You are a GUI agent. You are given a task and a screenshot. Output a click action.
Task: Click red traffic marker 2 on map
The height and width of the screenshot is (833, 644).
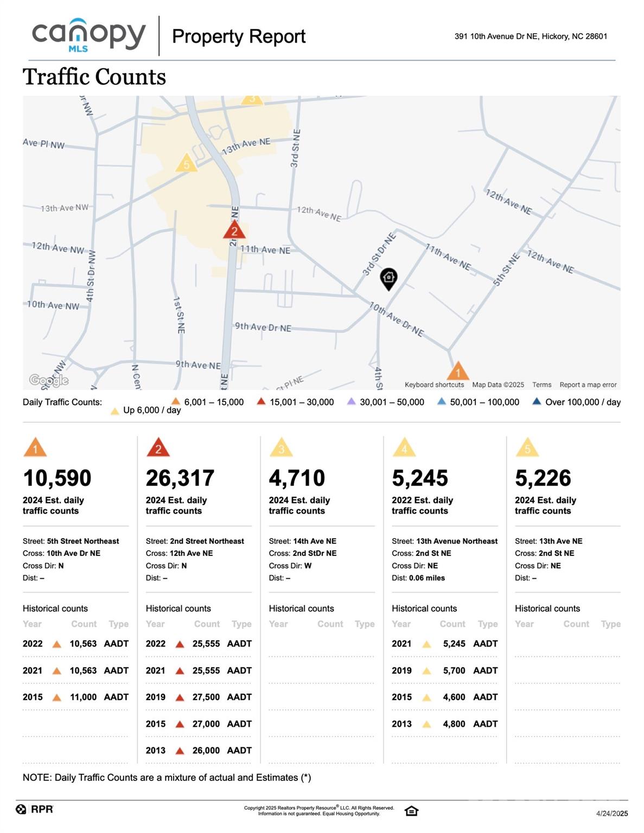point(234,230)
